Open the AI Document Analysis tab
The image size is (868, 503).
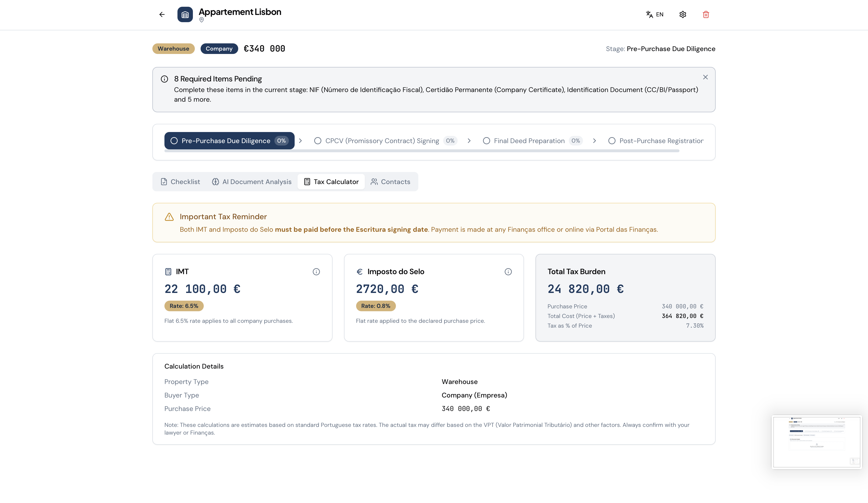pos(251,182)
